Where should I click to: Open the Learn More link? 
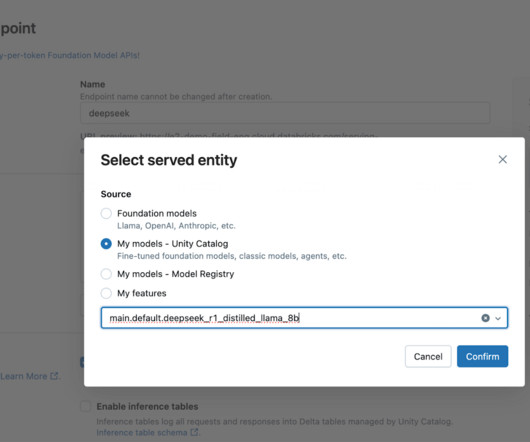(24, 376)
